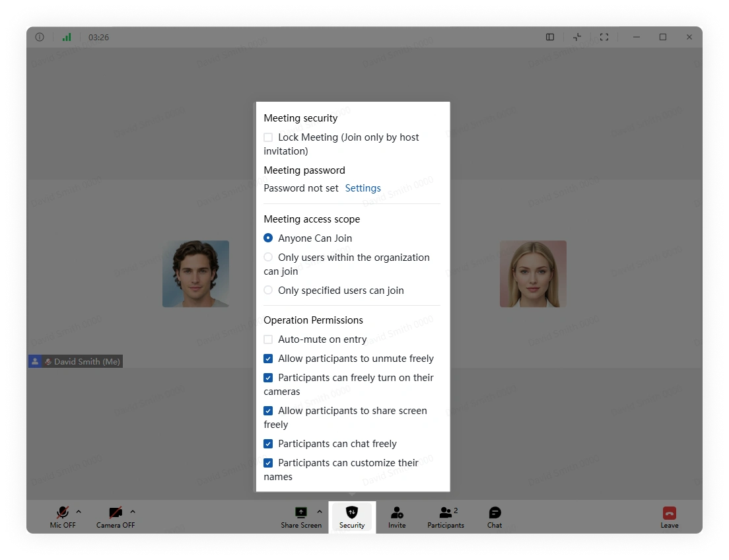Image resolution: width=729 pixels, height=560 pixels.
Task: Open the Participants list
Action: (x=446, y=517)
